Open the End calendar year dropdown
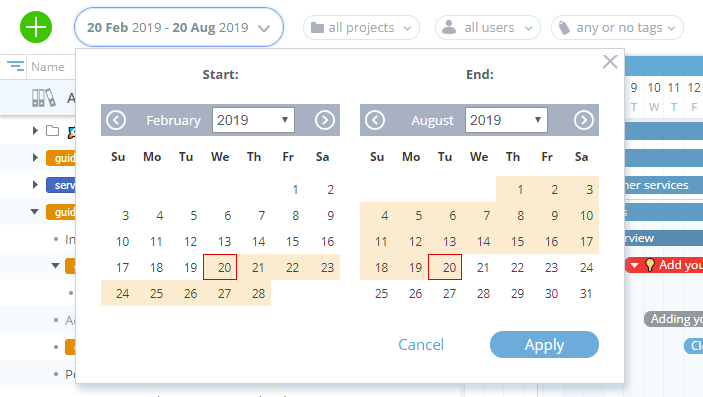703x397 pixels. [x=506, y=120]
